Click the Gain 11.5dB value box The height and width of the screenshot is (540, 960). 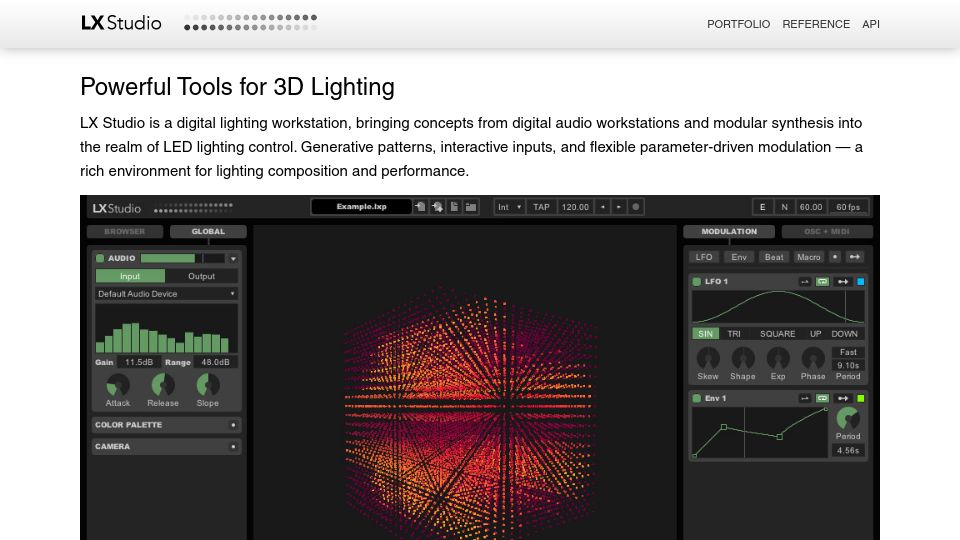coord(139,362)
